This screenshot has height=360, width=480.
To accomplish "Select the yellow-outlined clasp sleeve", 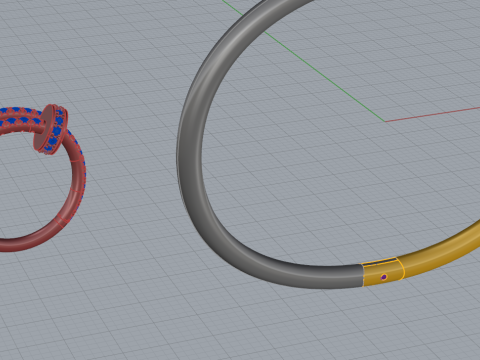I will coord(383,272).
